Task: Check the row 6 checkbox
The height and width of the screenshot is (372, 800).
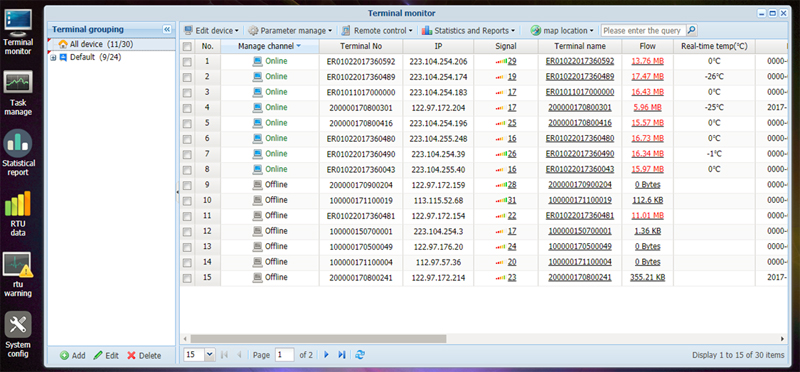Action: click(187, 139)
